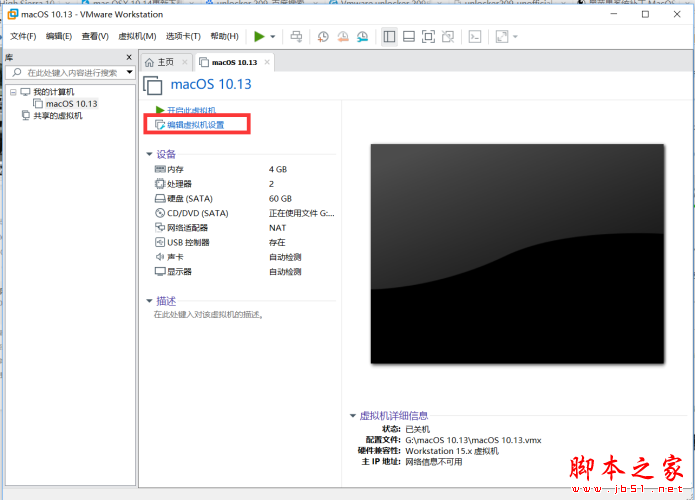
Task: Click Send Ctrl+Alt+Del toolbar icon
Action: (296, 36)
